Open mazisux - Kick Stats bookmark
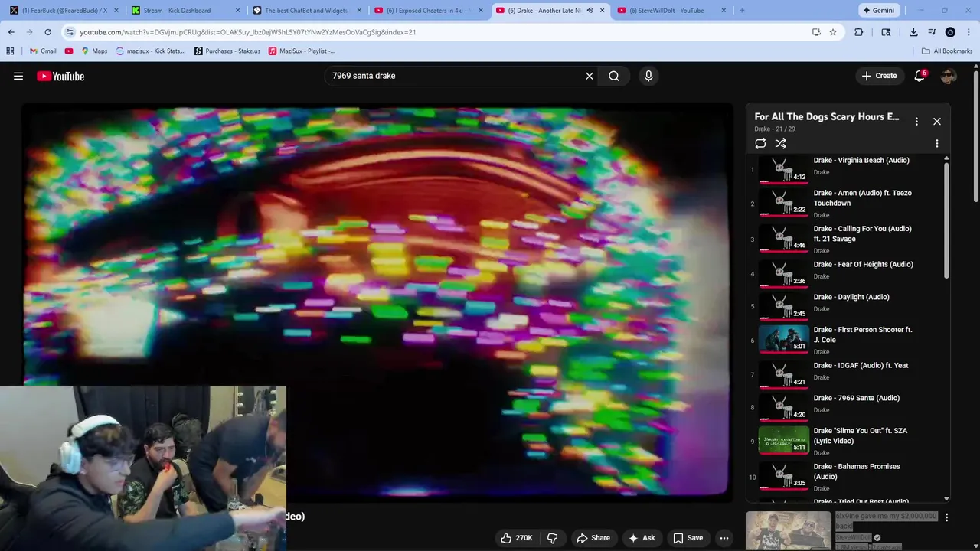Screen dimensions: 980x551 click(151, 51)
